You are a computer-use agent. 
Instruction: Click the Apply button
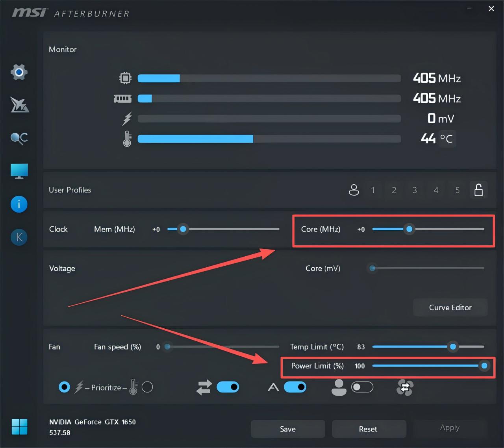coord(450,428)
